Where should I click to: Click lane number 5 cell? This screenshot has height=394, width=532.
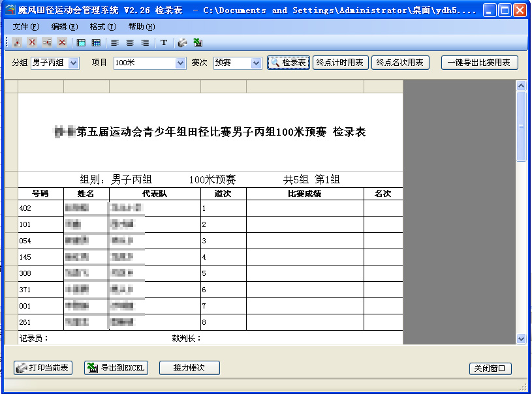[x=223, y=273]
